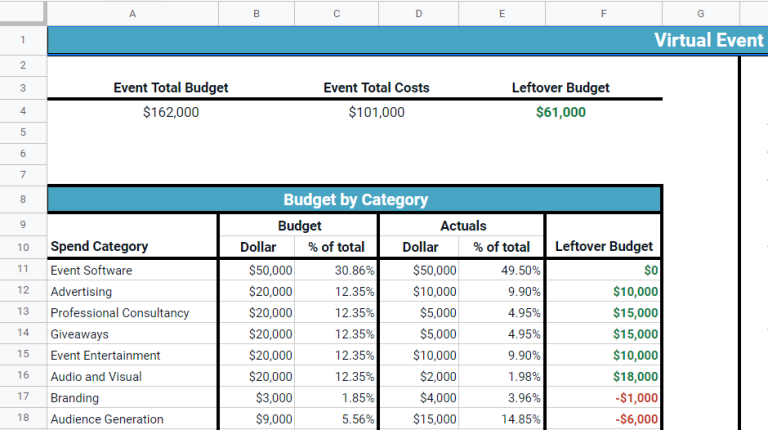The image size is (768, 430).
Task: Click the select-all corner box
Action: pyautogui.click(x=23, y=13)
